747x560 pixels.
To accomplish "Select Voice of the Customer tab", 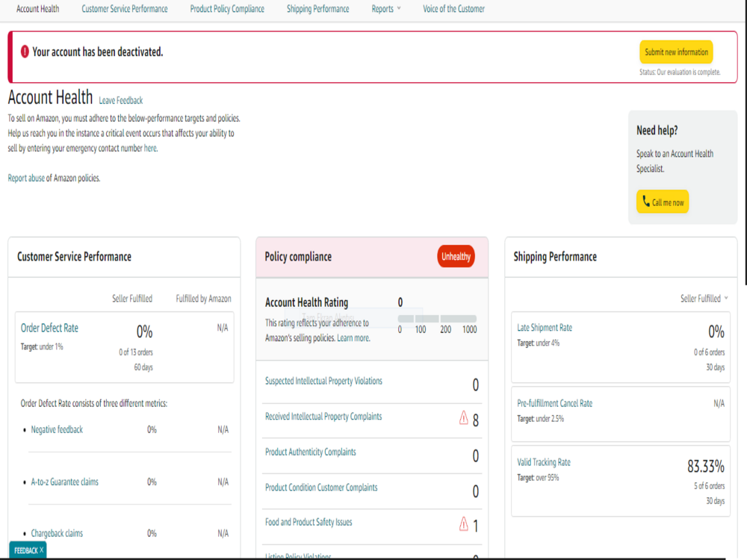I will (453, 8).
